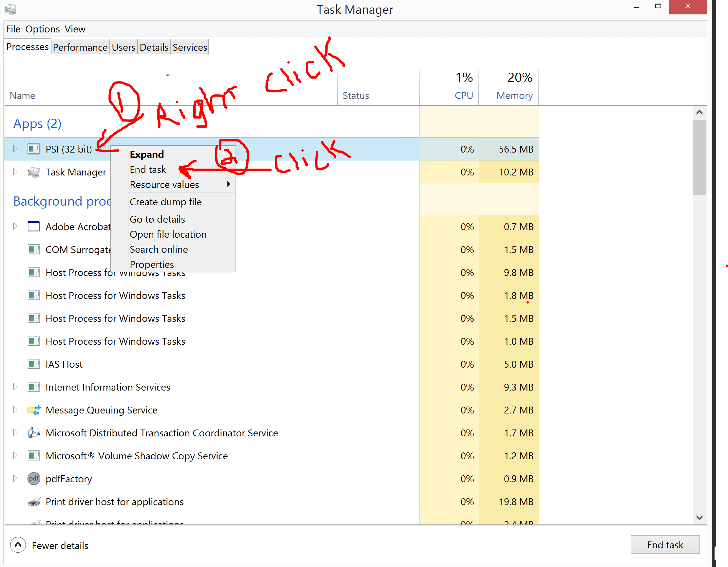Viewport: 728px width, 567px height.
Task: Click the Adobe Acrobat process icon
Action: 34,227
